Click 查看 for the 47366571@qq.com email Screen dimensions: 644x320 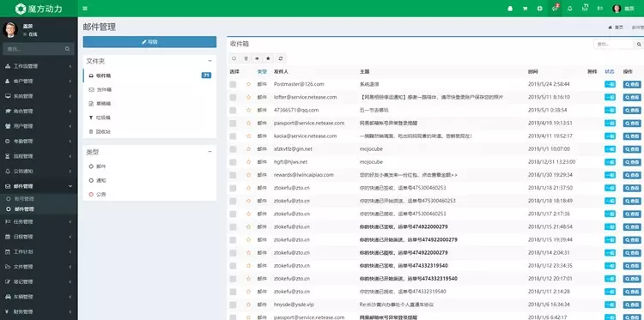(x=632, y=111)
